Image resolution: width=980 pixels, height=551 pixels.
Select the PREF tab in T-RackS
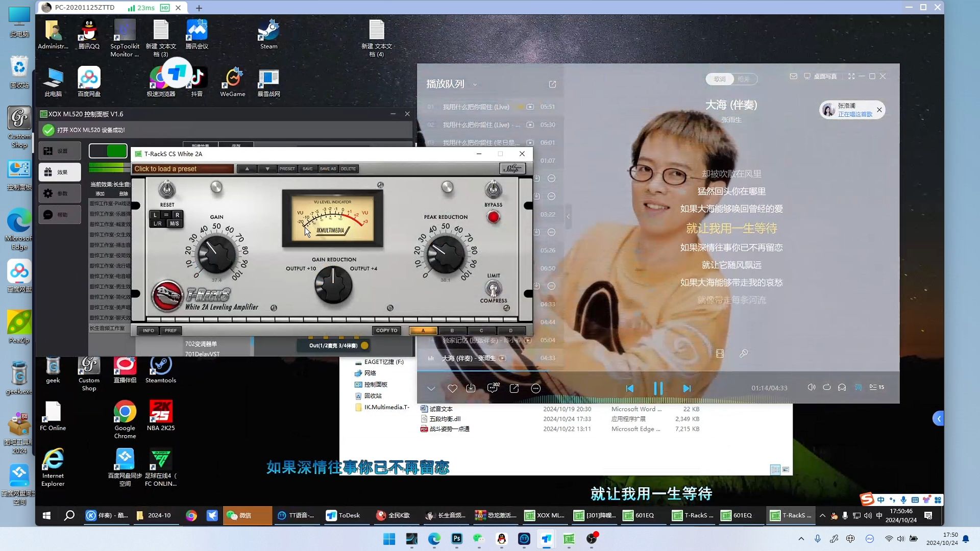pos(170,330)
